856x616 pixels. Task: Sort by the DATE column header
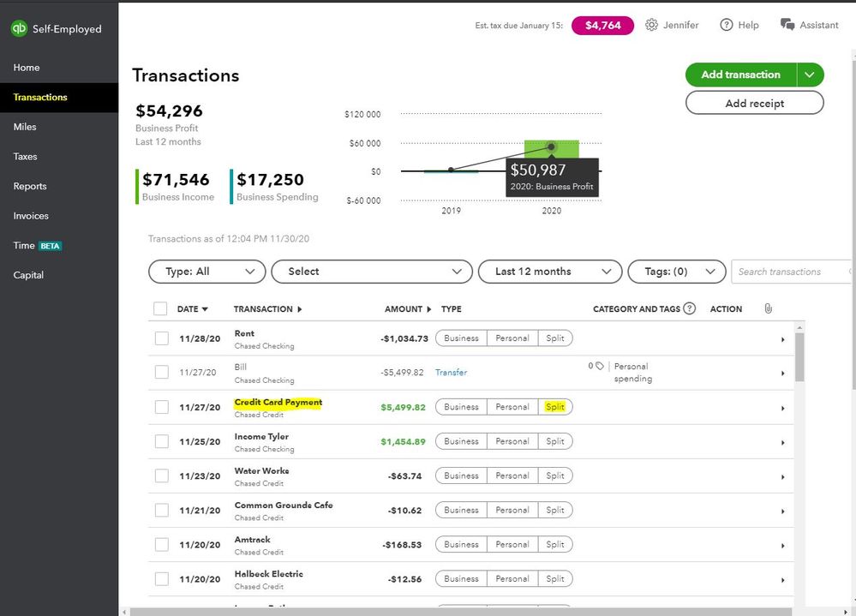point(192,308)
